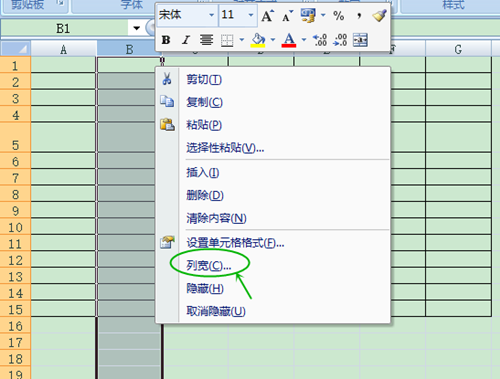Open the accounting format dropdown arrow
The image size is (500, 379).
pos(323,15)
